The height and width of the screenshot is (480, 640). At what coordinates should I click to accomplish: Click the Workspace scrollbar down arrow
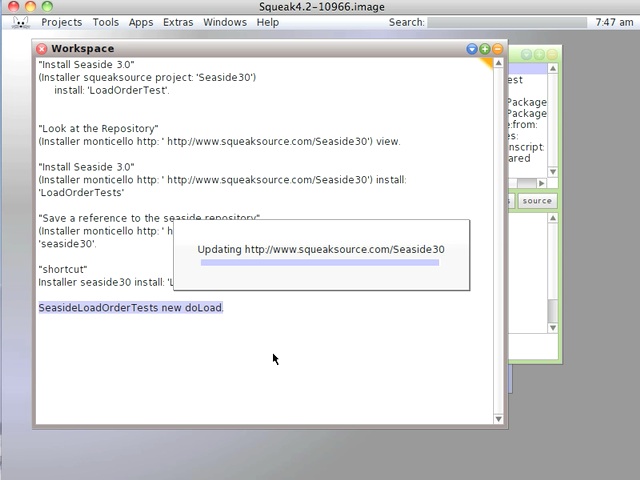point(498,419)
